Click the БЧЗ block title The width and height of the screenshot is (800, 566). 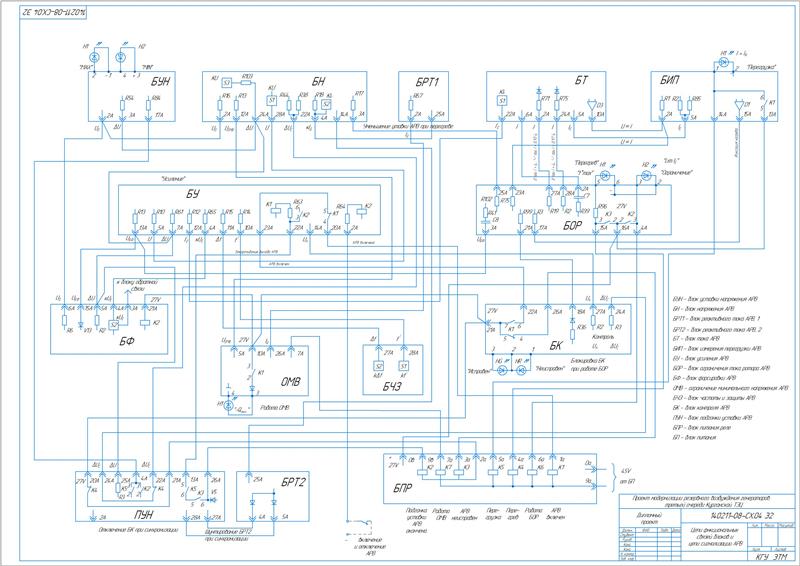[x=392, y=387]
